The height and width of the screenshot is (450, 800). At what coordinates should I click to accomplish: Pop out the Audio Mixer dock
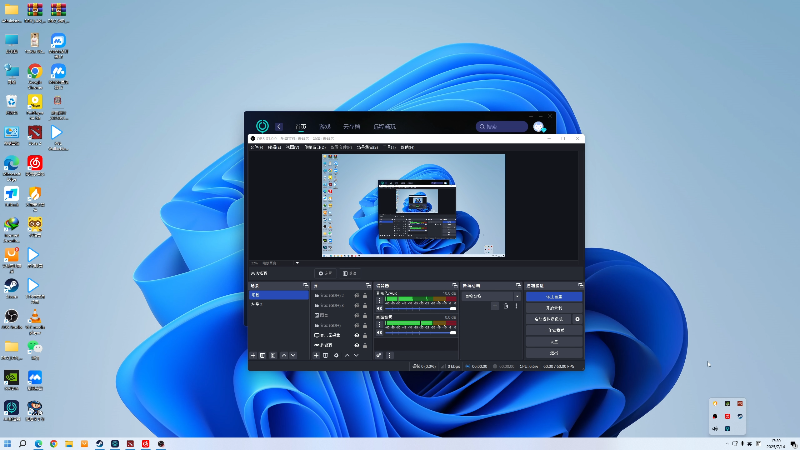455,285
